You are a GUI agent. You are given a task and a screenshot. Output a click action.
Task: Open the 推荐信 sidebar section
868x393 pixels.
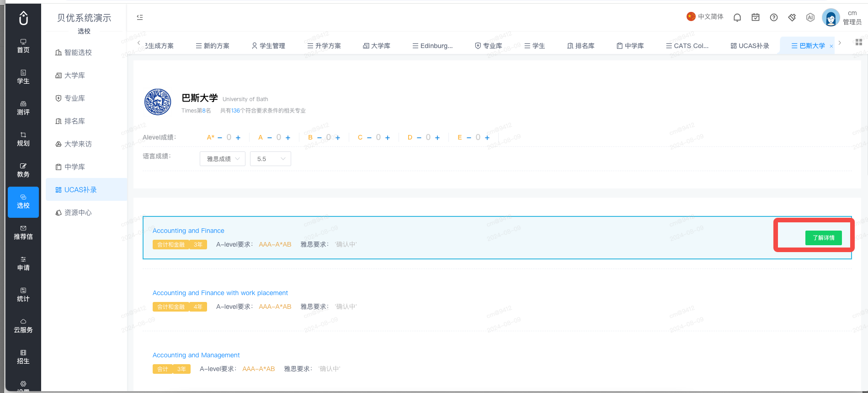23,232
